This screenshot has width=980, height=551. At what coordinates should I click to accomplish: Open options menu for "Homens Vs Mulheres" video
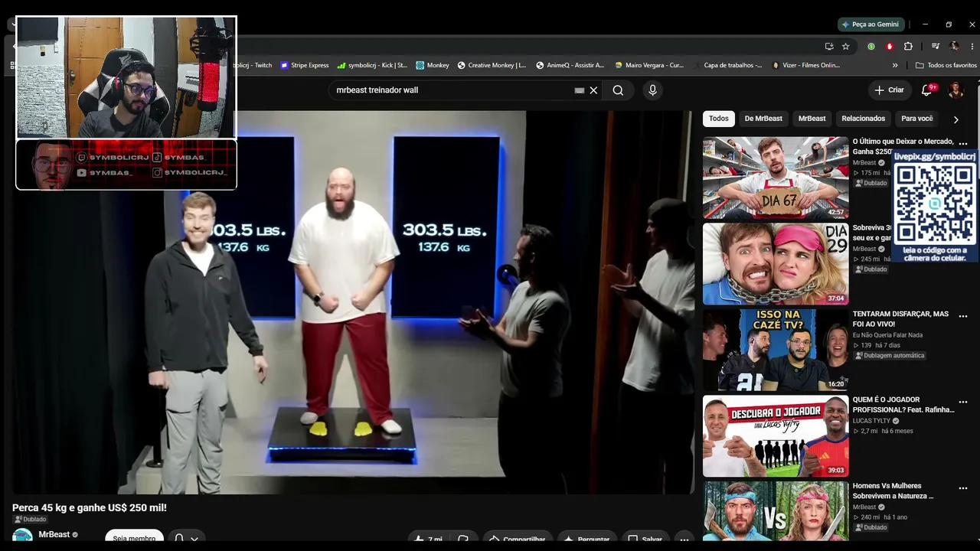pos(963,487)
